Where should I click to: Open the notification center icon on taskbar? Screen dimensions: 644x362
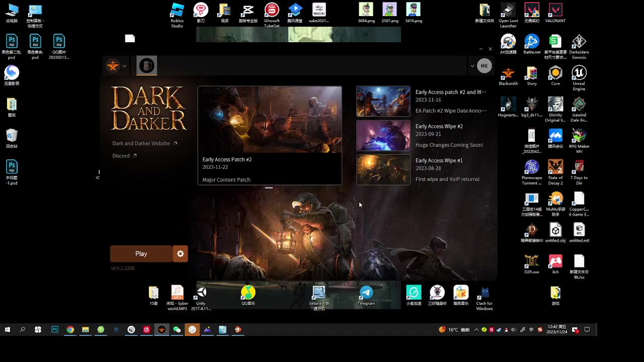coord(587,330)
